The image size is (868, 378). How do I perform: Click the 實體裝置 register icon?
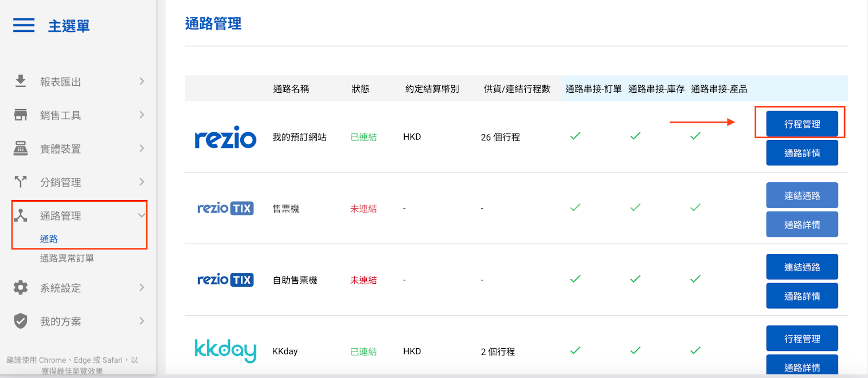pyautogui.click(x=21, y=149)
